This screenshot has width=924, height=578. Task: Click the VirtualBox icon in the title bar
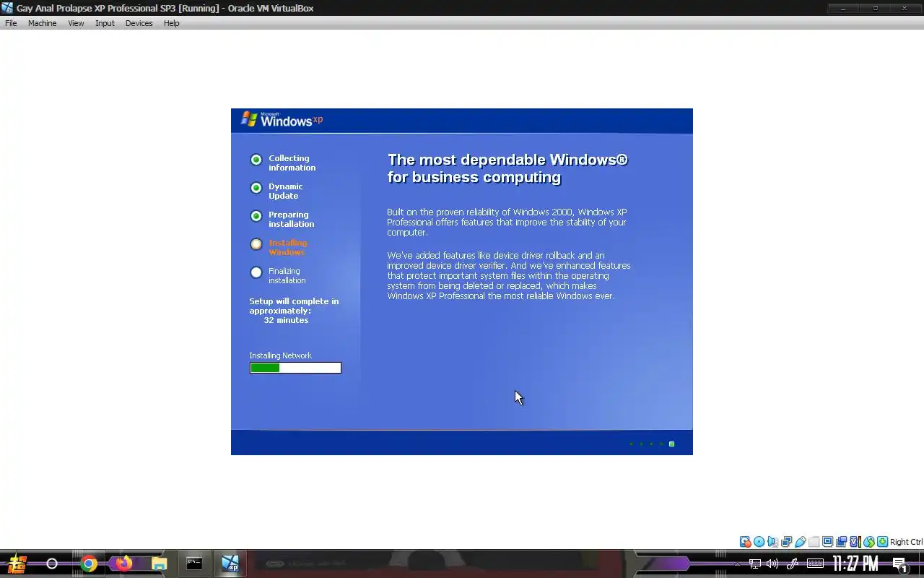(x=7, y=8)
